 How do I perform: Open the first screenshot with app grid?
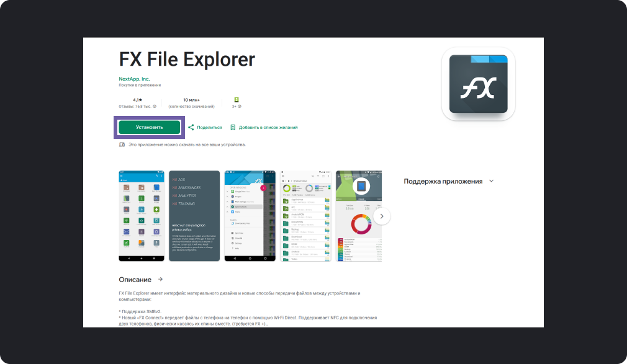click(142, 216)
